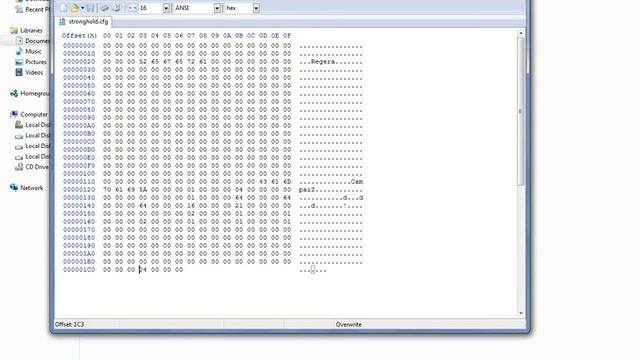Click the greyed Save disk icon
Image resolution: width=640 pixels, height=360 pixels.
(91, 8)
